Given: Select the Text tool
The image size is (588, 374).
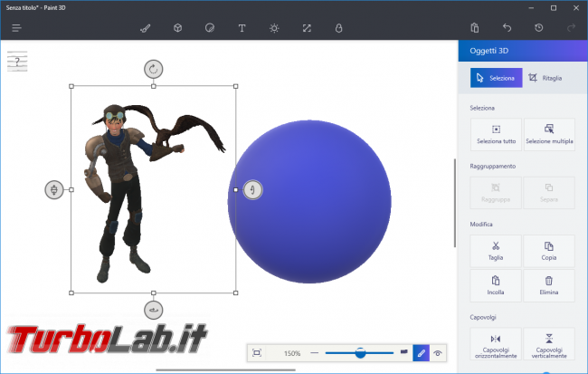Looking at the screenshot, I should [242, 28].
